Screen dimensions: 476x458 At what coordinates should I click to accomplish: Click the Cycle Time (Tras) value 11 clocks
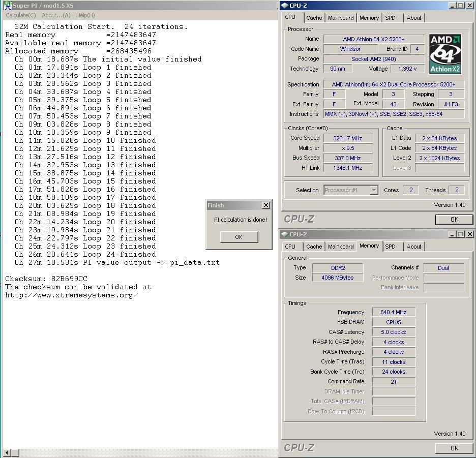[394, 362]
